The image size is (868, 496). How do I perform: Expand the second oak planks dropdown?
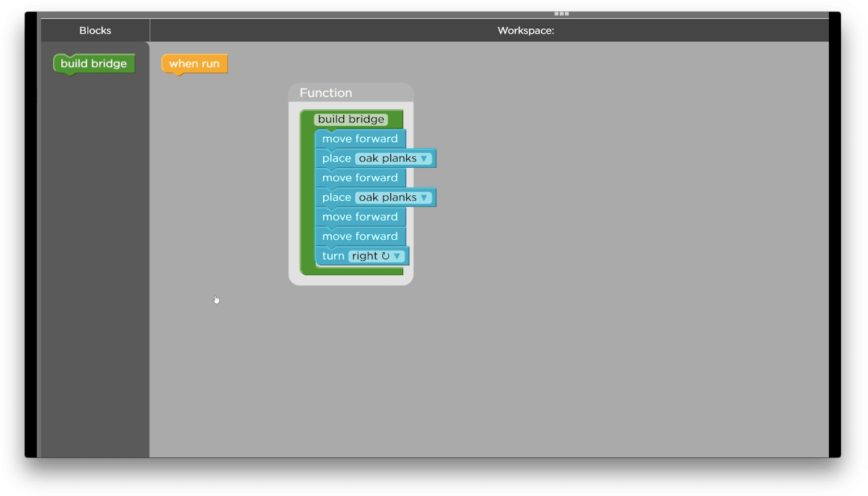click(x=423, y=198)
